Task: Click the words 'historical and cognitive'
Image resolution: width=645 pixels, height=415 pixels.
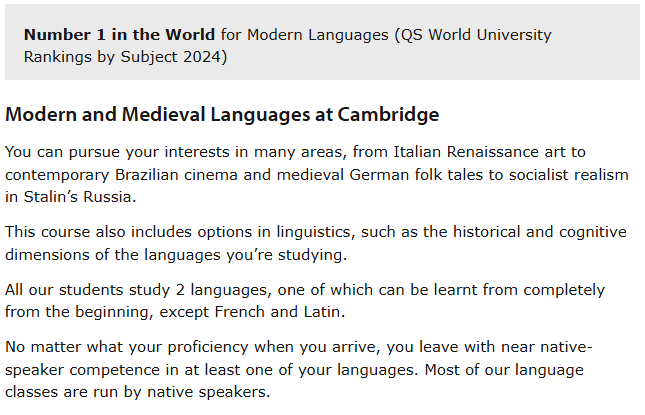Action: [540, 232]
